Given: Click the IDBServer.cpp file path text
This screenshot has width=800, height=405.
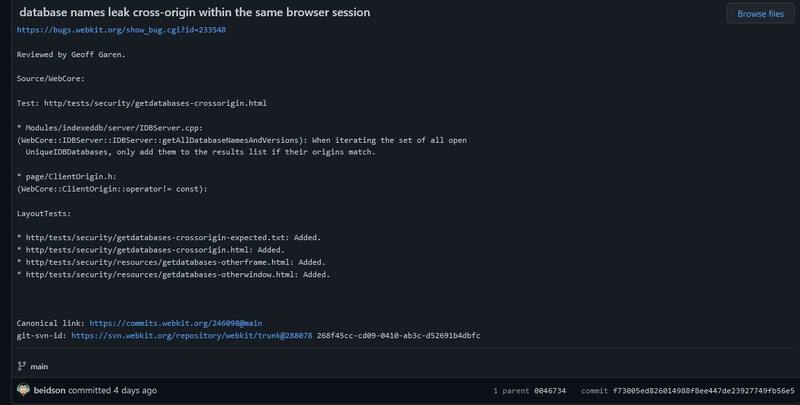Looking at the screenshot, I should 110,127.
